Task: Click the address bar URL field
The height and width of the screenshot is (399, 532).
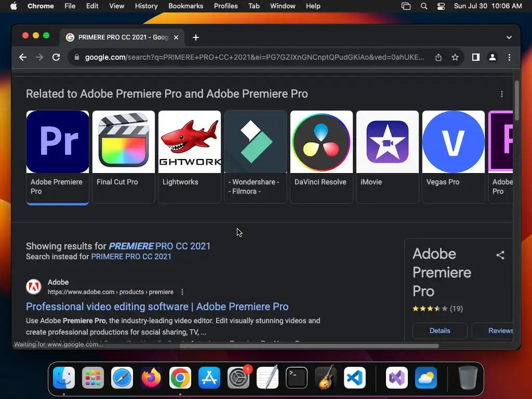Action: pos(255,57)
